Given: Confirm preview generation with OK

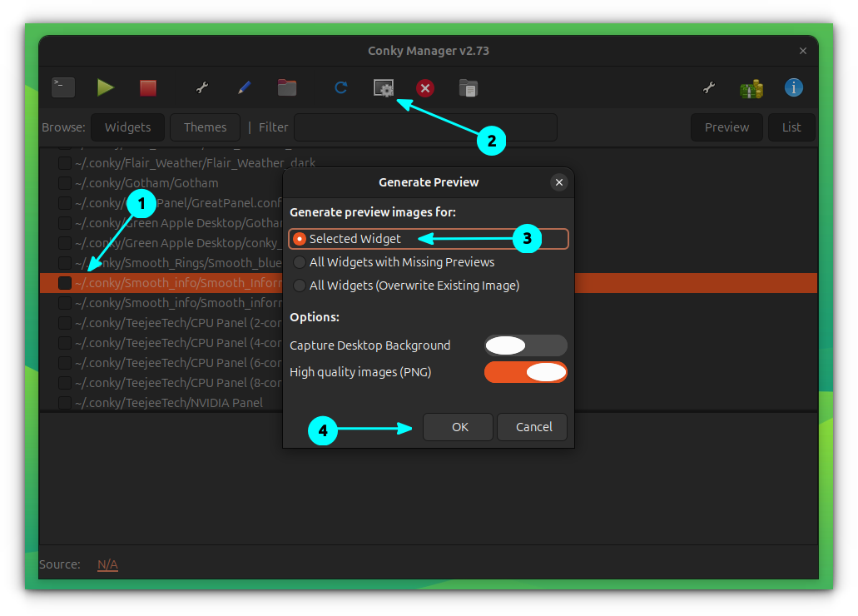Looking at the screenshot, I should click(x=457, y=426).
